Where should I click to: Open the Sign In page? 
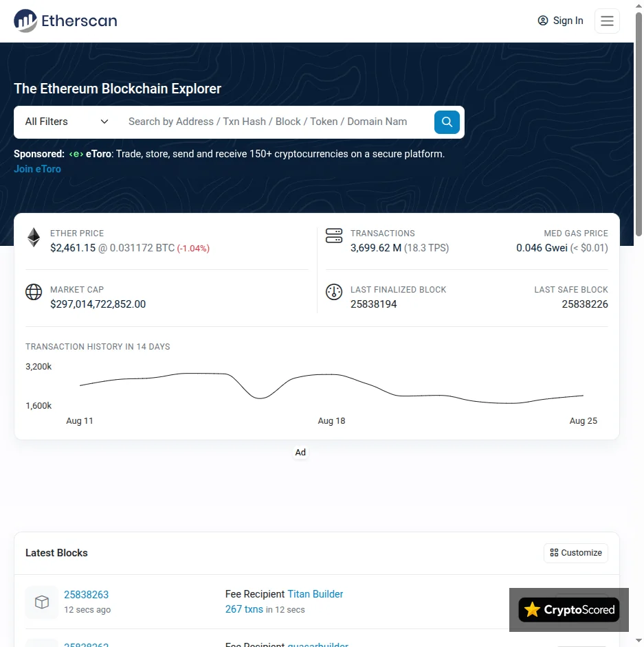coord(560,21)
